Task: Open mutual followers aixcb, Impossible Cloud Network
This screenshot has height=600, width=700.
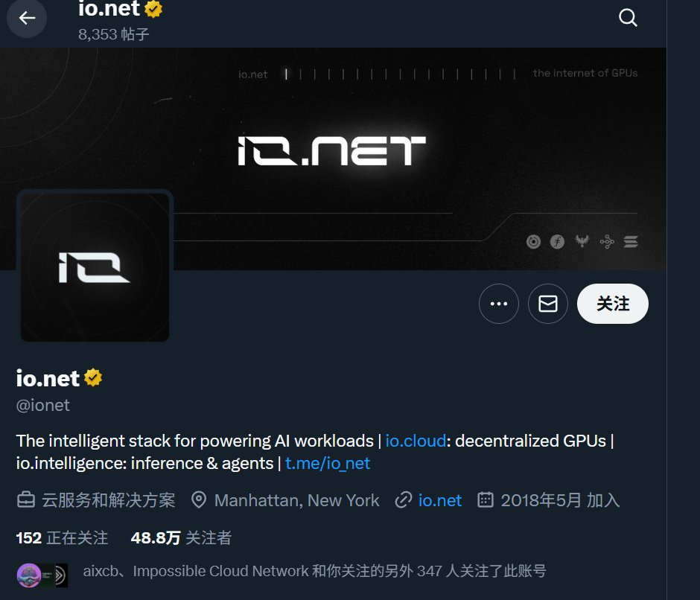Action: click(314, 571)
